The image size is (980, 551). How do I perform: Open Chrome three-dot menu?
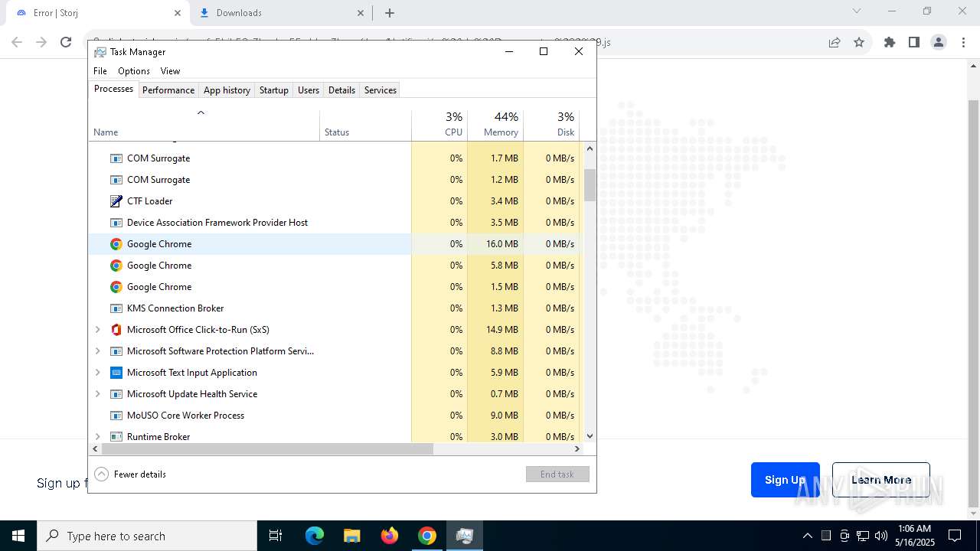tap(963, 42)
